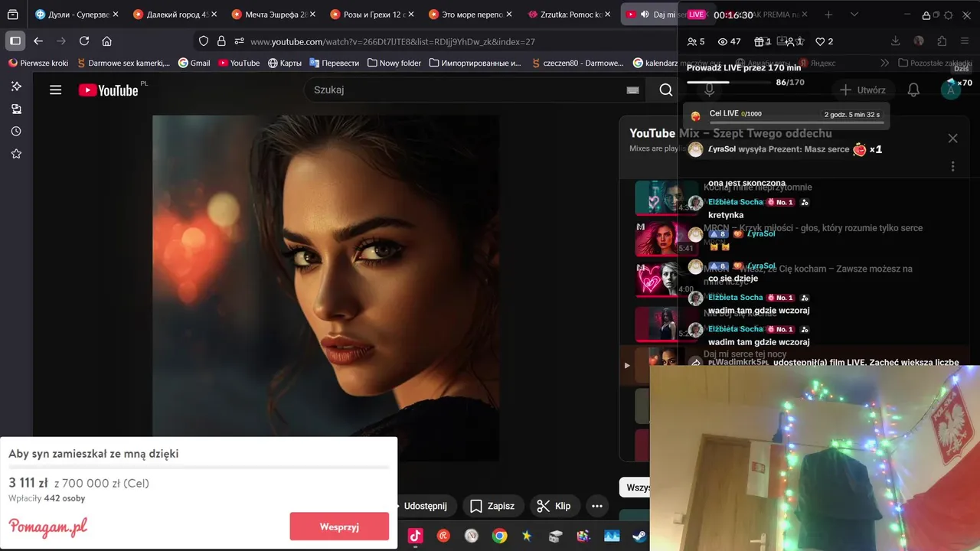Viewport: 980px width, 551px height.
Task: Close the YouTube Mix playlist panel
Action: click(x=952, y=139)
